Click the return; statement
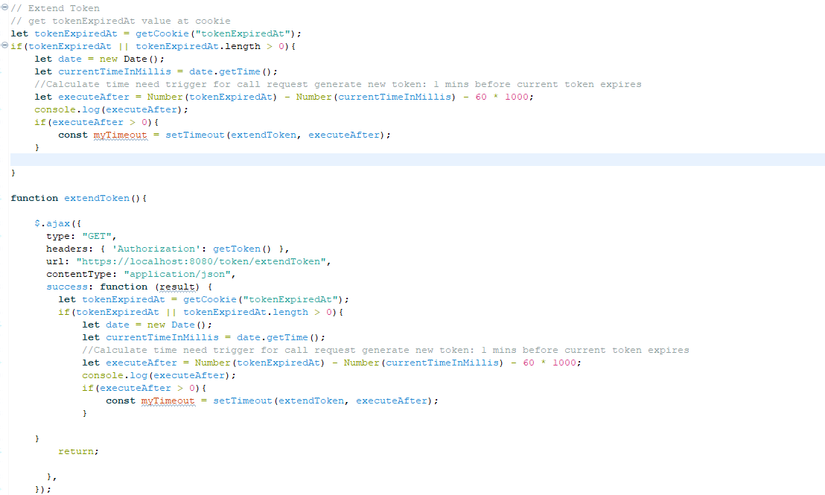The image size is (825, 495). click(78, 451)
